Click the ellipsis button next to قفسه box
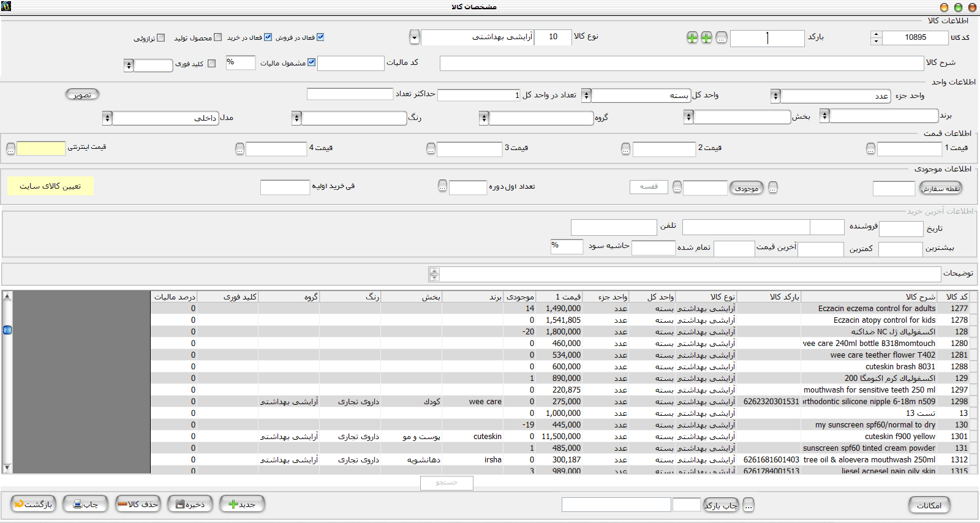This screenshot has width=980, height=523. tap(677, 187)
